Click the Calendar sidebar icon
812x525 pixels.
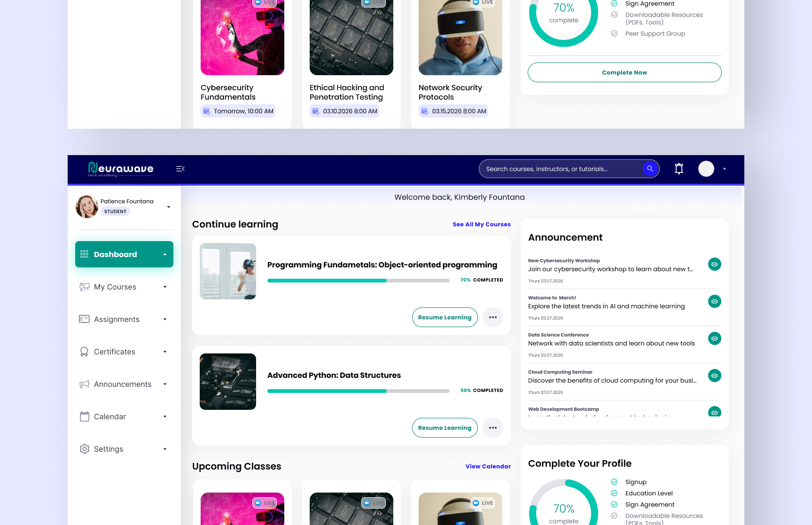pos(85,416)
